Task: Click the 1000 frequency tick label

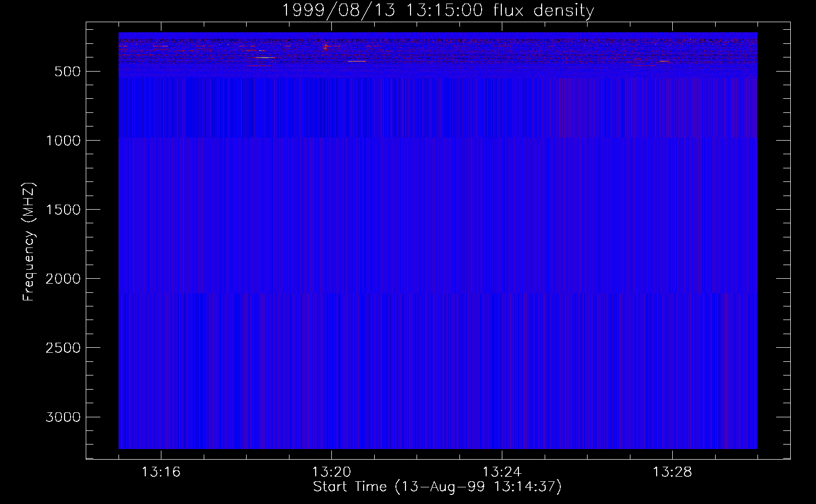Action: point(63,141)
